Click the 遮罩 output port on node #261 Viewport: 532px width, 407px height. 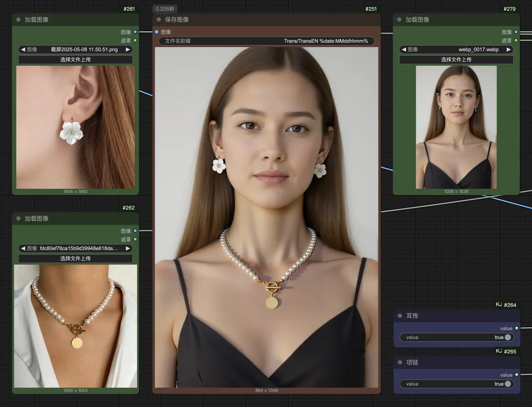click(135, 40)
